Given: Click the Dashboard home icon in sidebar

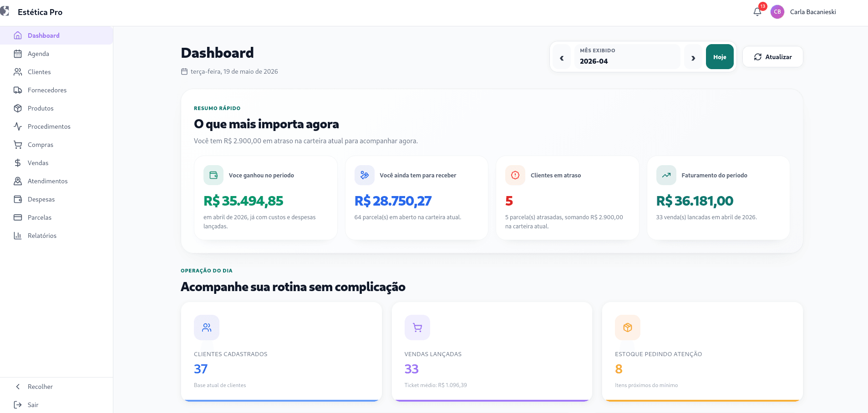Looking at the screenshot, I should pyautogui.click(x=18, y=35).
